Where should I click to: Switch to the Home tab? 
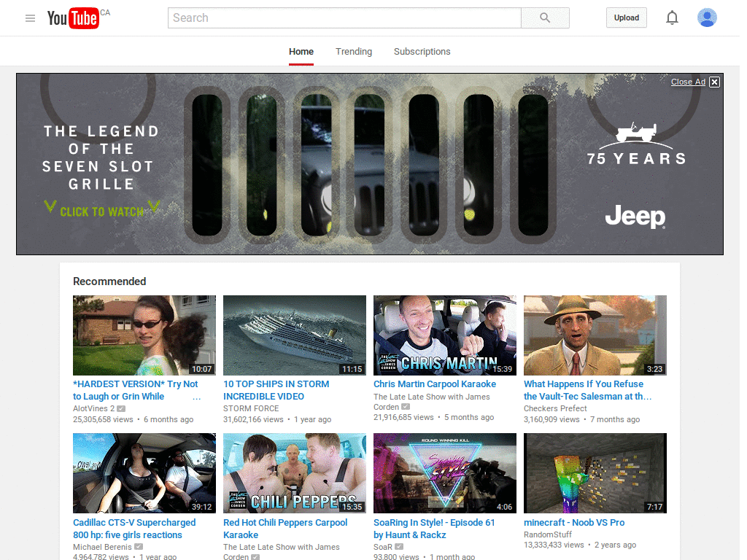click(301, 52)
